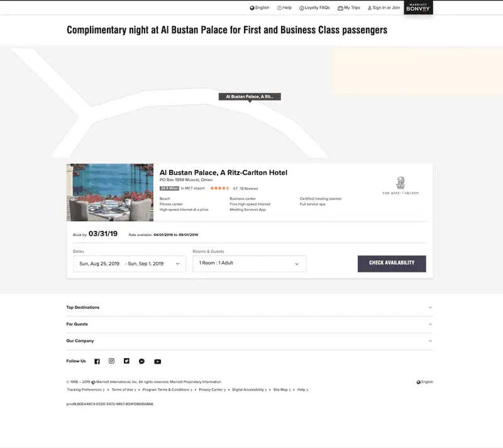Click the Free high-speed internet amenity
Image resolution: width=503 pixels, height=448 pixels.
point(250,204)
